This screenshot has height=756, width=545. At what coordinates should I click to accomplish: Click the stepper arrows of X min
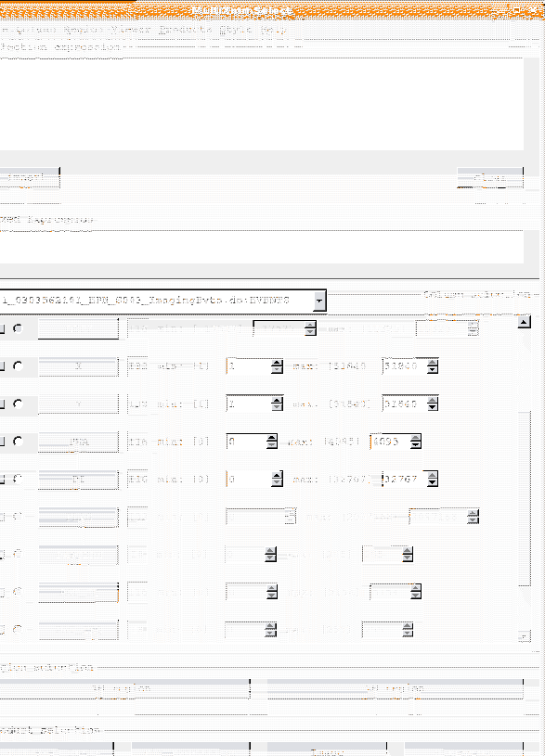point(277,366)
